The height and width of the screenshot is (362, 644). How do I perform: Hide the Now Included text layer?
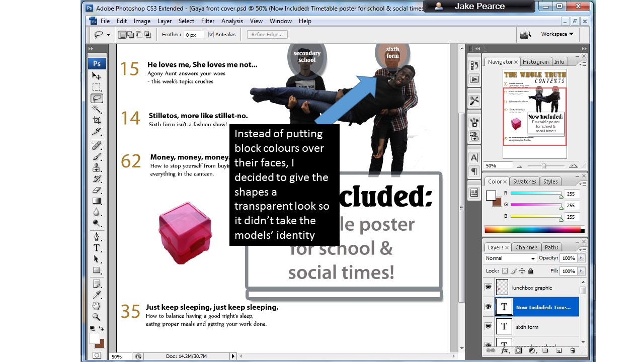488,307
